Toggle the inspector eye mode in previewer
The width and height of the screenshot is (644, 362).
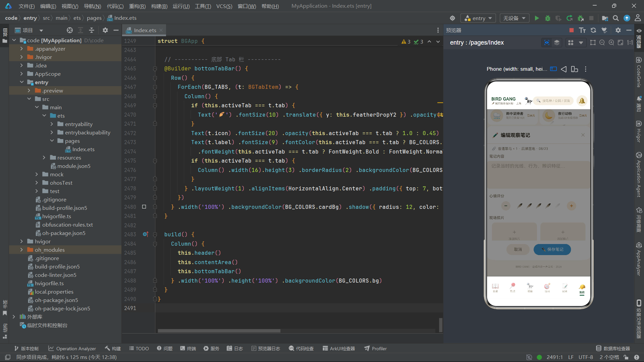coord(547,43)
